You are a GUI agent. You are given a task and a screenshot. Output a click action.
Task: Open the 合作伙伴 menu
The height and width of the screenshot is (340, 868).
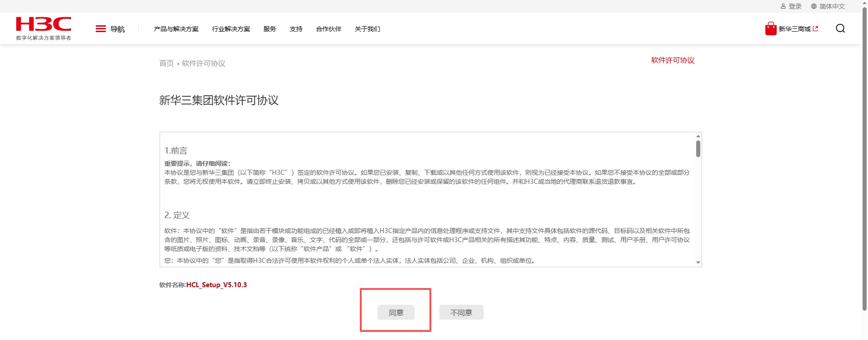328,29
